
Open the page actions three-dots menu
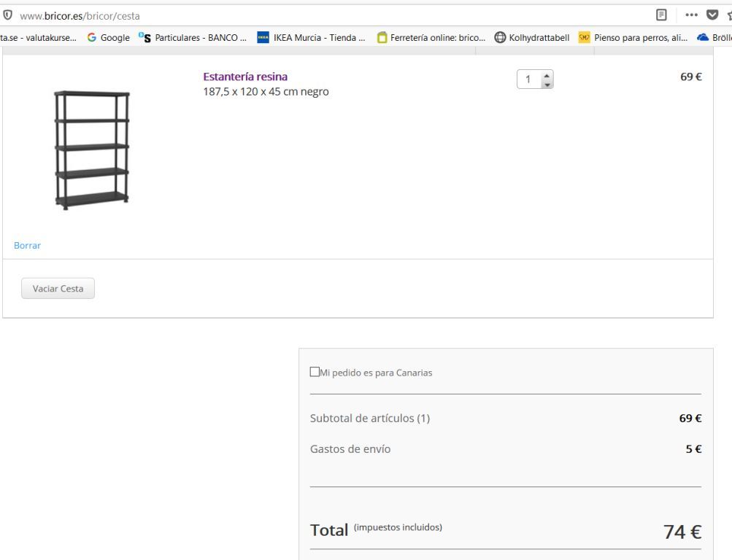pos(691,15)
